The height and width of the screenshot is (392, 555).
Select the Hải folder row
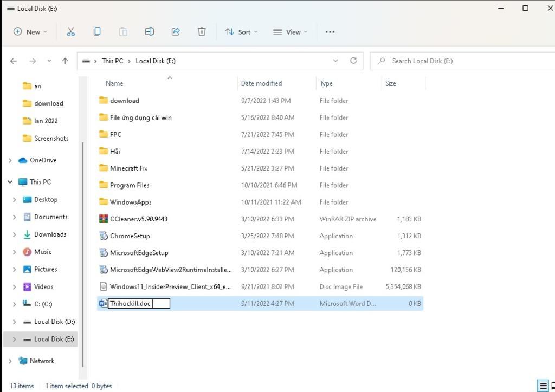pos(260,151)
